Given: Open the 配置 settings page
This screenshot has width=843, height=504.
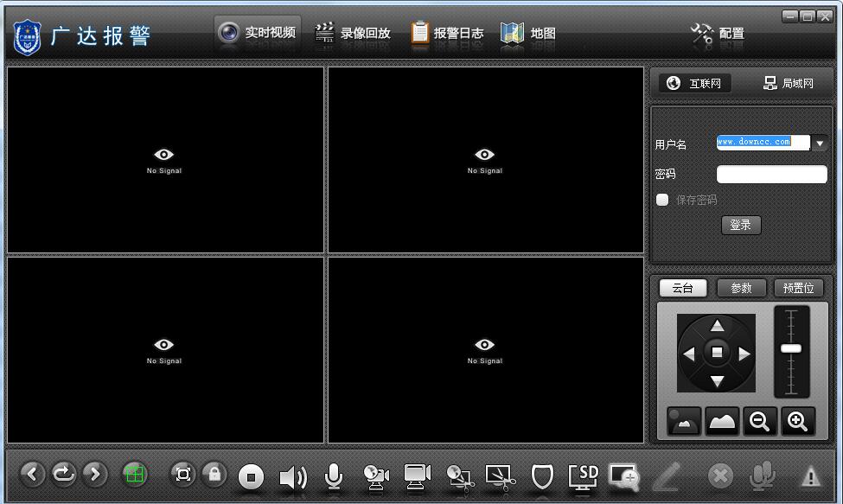Looking at the screenshot, I should coord(718,34).
